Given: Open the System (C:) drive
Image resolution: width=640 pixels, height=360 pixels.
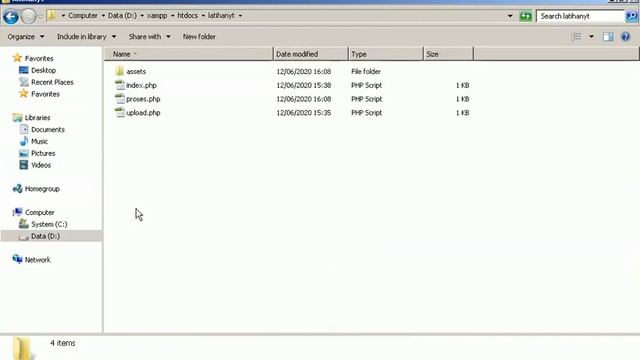Looking at the screenshot, I should pos(49,224).
